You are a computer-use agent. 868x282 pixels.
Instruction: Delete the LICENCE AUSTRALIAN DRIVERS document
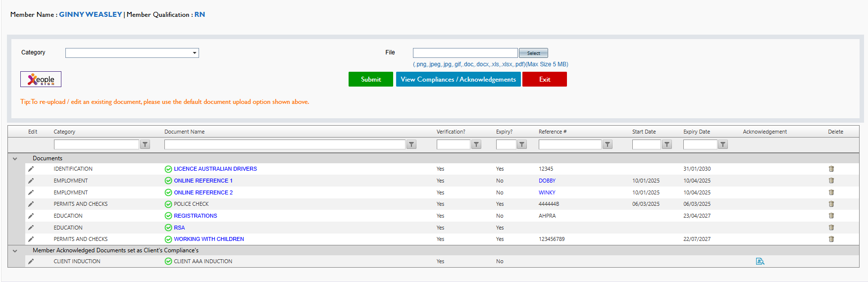(831, 169)
